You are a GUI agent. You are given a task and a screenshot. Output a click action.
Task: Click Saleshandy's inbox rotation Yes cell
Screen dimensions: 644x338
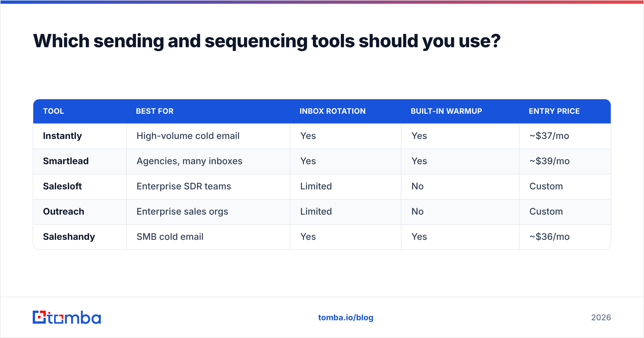click(x=346, y=237)
